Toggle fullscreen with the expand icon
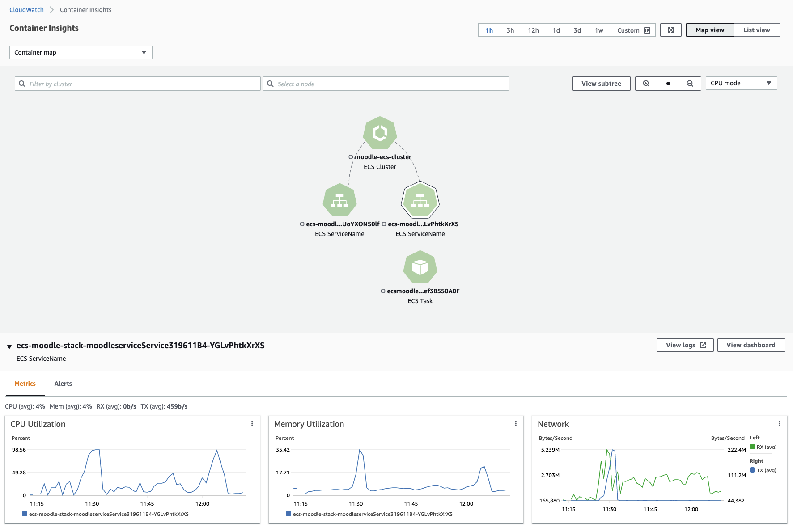 [670, 30]
